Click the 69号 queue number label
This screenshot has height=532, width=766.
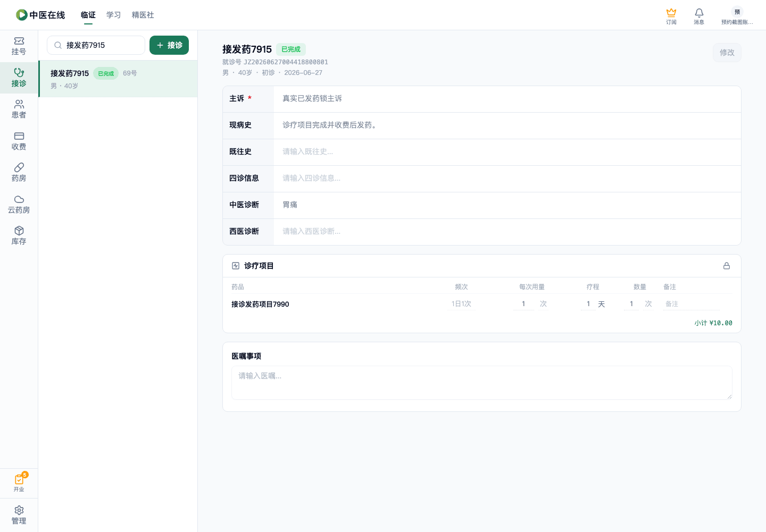(130, 73)
